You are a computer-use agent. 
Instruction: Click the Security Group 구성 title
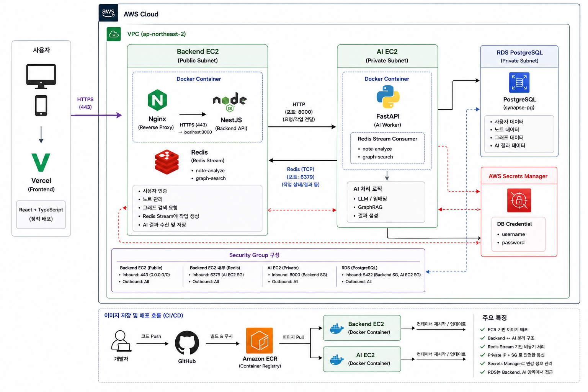point(254,255)
